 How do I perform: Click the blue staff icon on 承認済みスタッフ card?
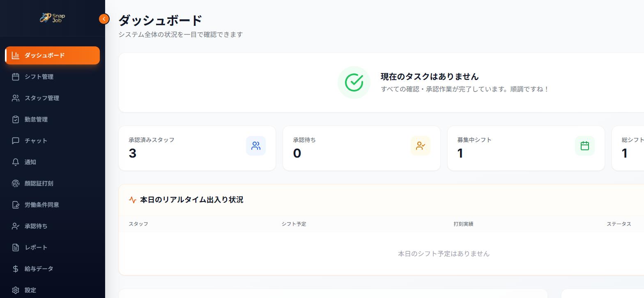coord(256,146)
